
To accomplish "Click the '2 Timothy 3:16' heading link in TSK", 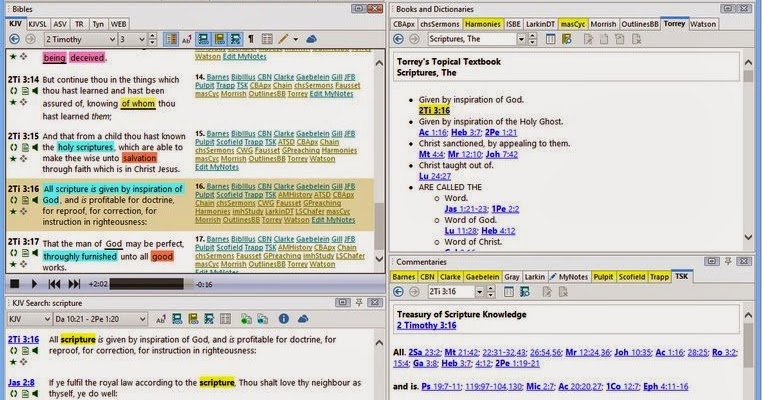I will 427,325.
